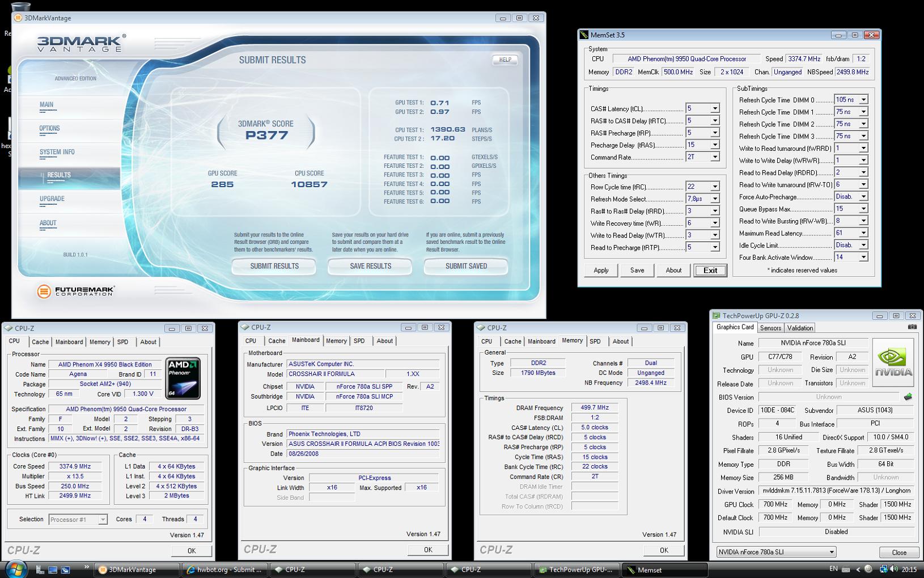The image size is (924, 578).
Task: Open the Processor #1 selection dropdown
Action: click(x=78, y=519)
